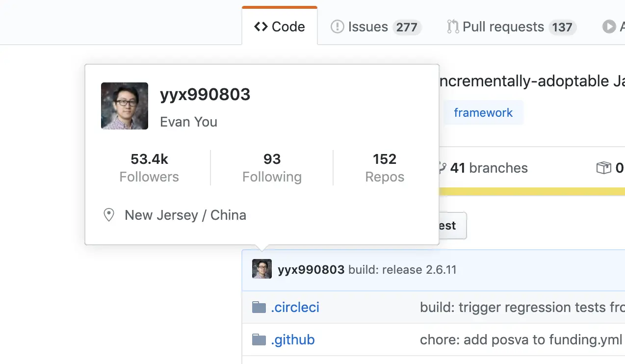Open the Code tab
The width and height of the screenshot is (625, 364).
point(280,26)
